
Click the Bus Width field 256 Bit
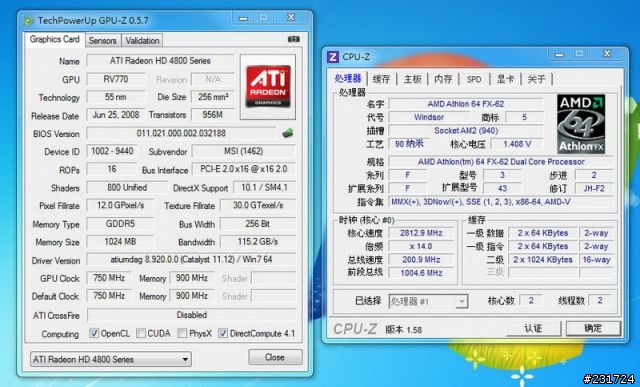[x=258, y=224]
